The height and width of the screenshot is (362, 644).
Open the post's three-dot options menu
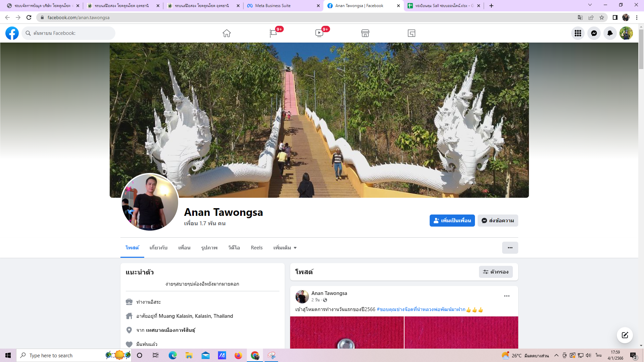tap(506, 296)
